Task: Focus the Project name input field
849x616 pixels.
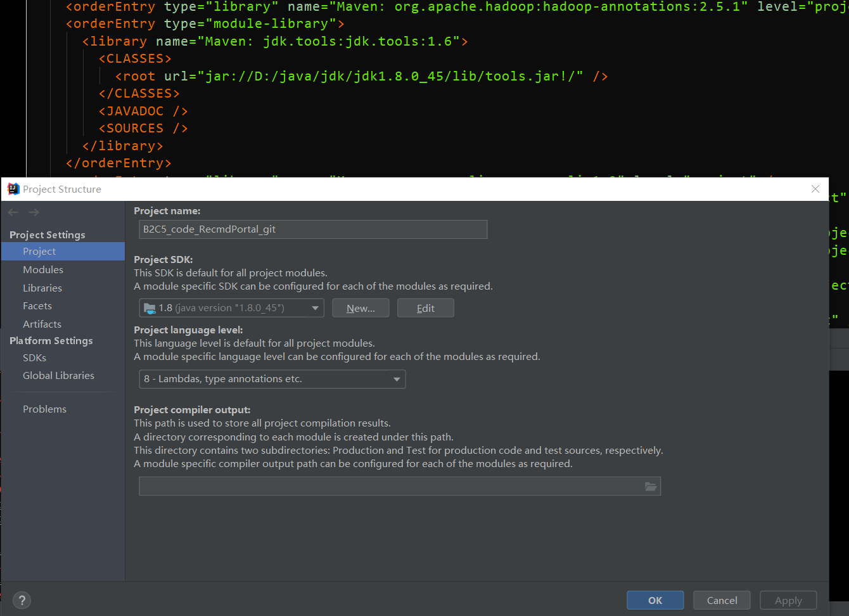Action: (x=313, y=229)
